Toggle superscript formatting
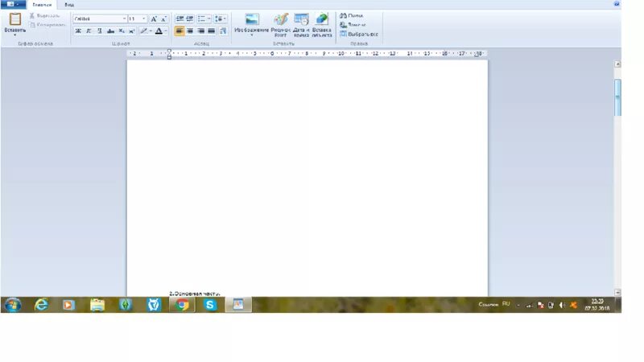This screenshot has height=362, width=644. pos(131,31)
